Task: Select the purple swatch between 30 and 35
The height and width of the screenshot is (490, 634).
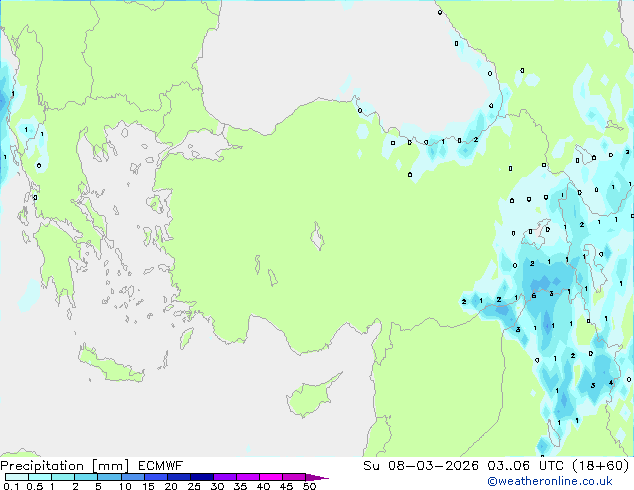Action: tap(224, 477)
